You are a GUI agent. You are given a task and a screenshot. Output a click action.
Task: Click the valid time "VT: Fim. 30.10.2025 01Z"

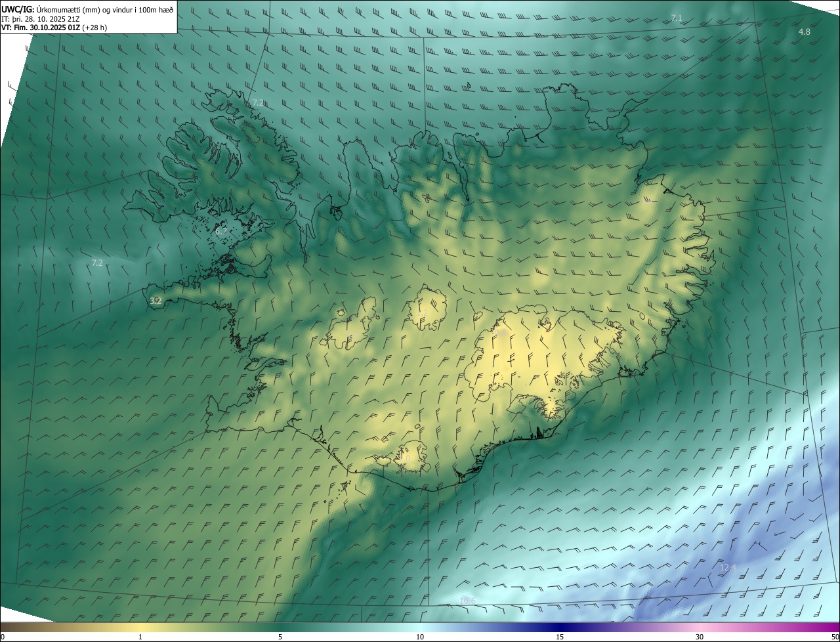pyautogui.click(x=41, y=28)
